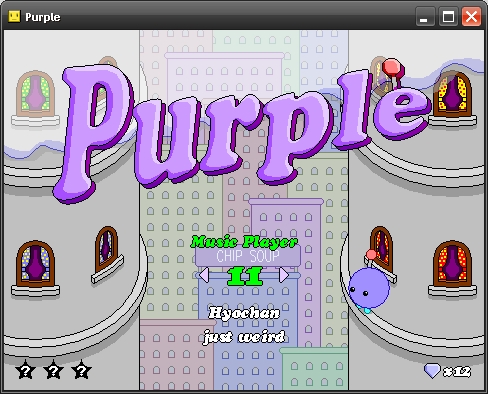Click the yellow smiley icon in the title bar
This screenshot has width=488, height=394.
coord(14,16)
